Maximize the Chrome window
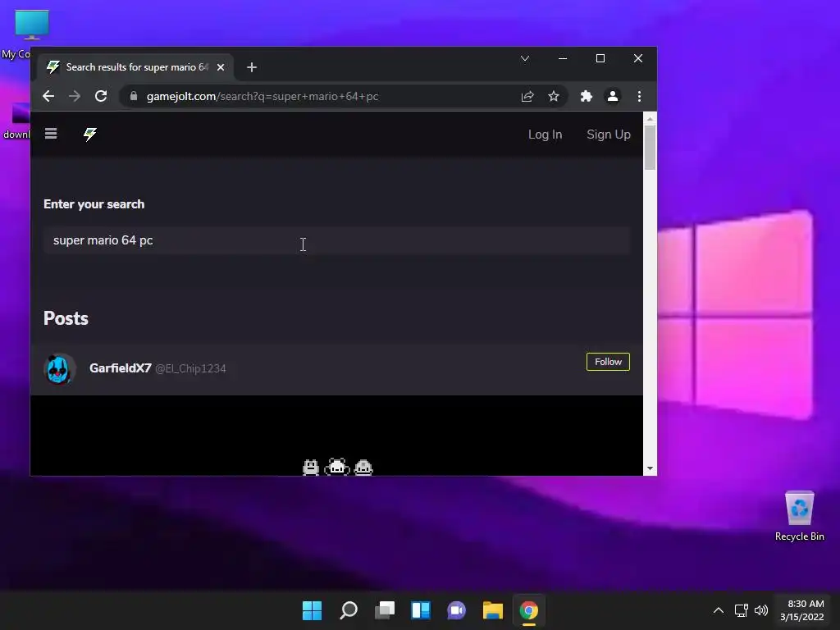This screenshot has width=840, height=630. (x=600, y=58)
